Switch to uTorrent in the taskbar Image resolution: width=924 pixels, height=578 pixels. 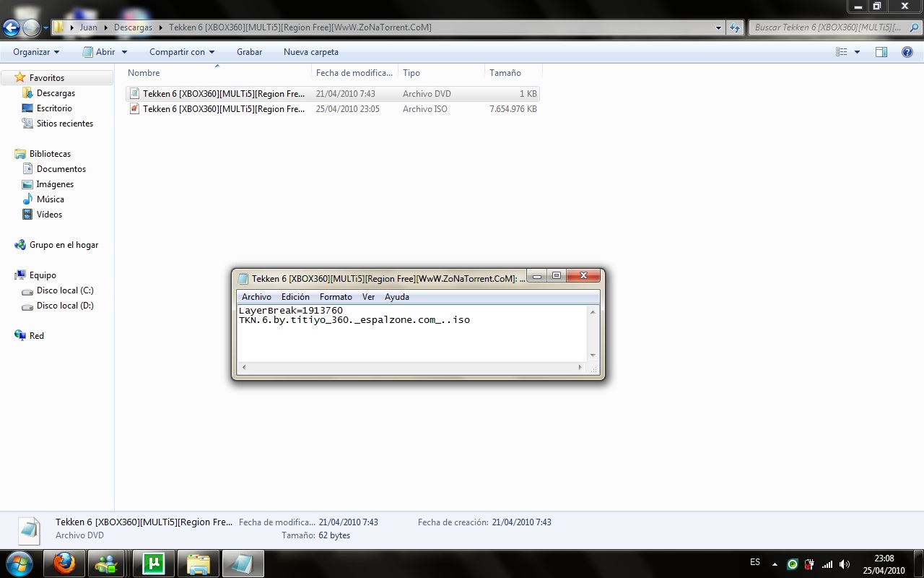coord(154,564)
